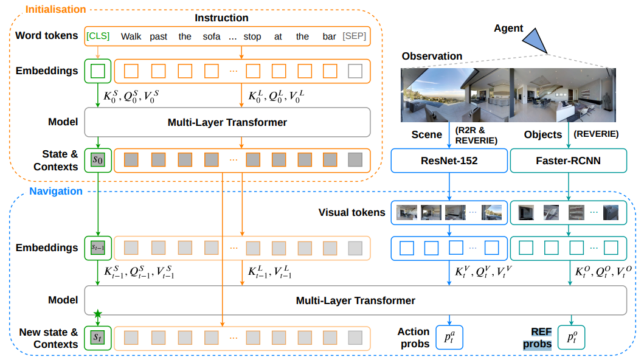Click the REF probs output box
644x360 pixels.
tap(571, 337)
